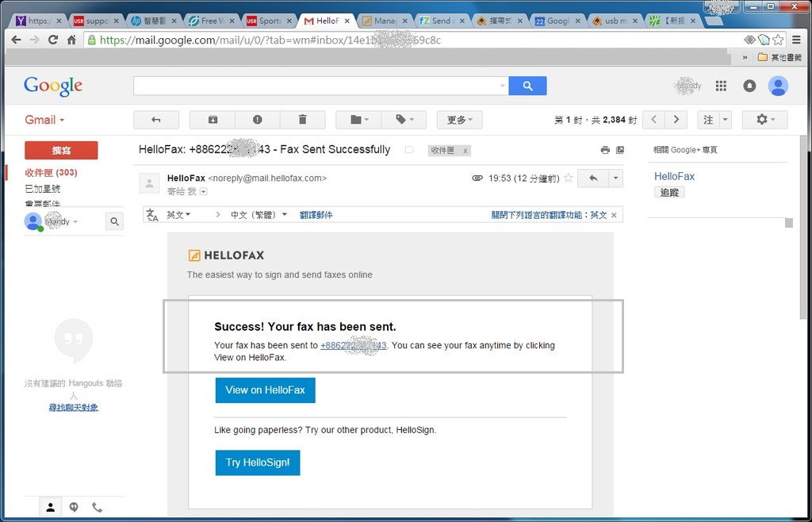Click the browser address bar URL
812x522 pixels.
270,40
